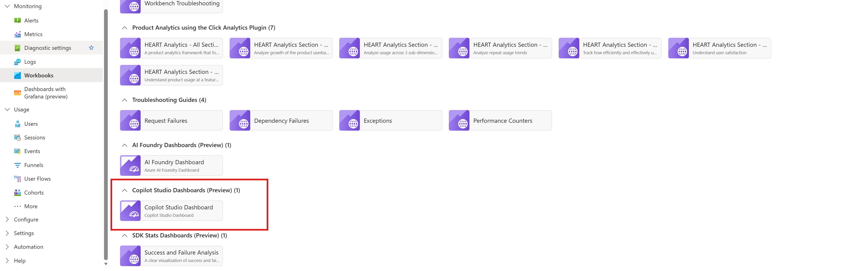Collapse the Copilot Studio Dashboards section
The image size is (868, 271).
(x=124, y=190)
